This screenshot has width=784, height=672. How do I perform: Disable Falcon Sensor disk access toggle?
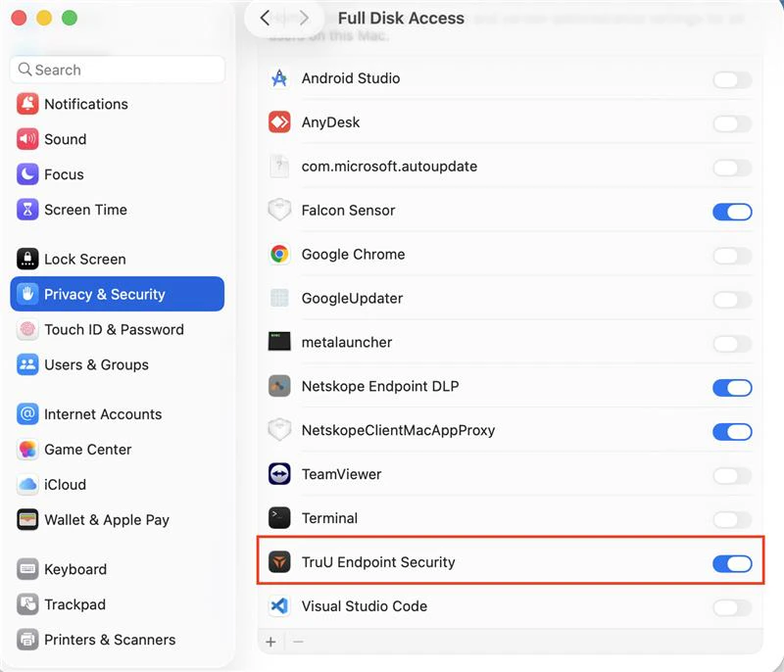point(732,212)
